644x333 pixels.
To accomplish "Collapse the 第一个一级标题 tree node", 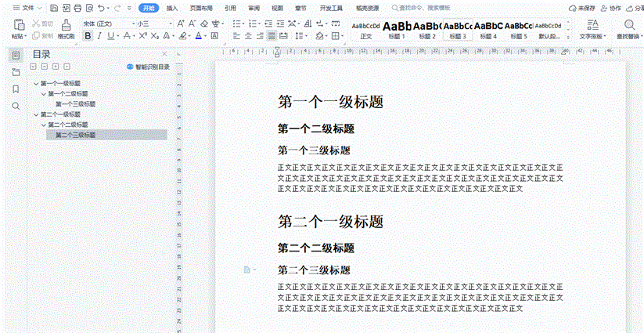I will [x=35, y=83].
